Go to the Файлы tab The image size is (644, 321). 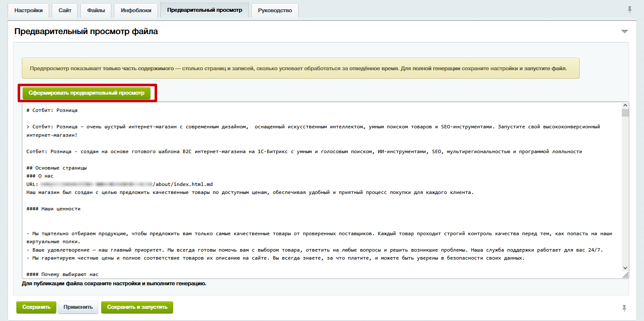pos(96,11)
